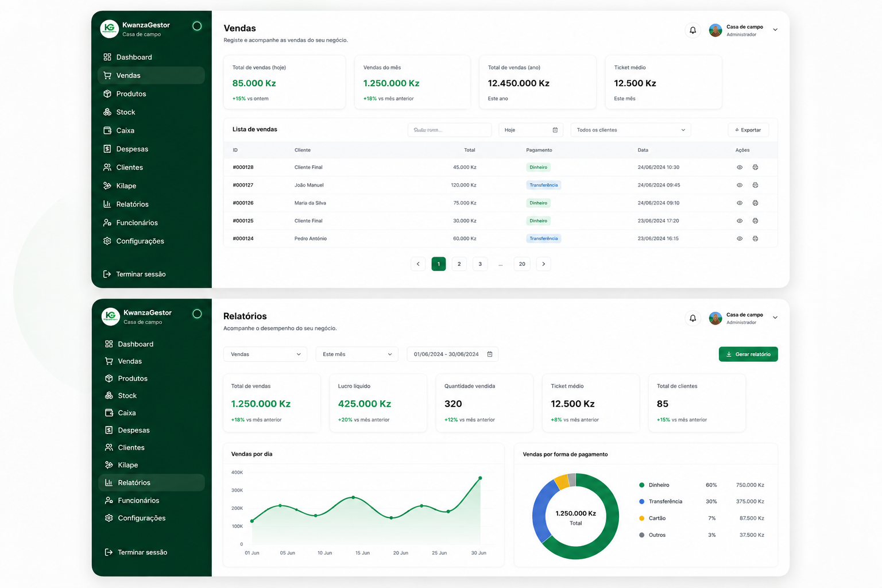Open the calendar icon in the Hoje date field

point(555,130)
